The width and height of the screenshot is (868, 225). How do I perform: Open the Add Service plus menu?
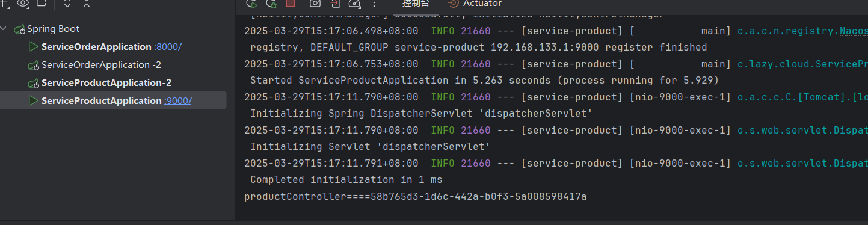click(5, 3)
